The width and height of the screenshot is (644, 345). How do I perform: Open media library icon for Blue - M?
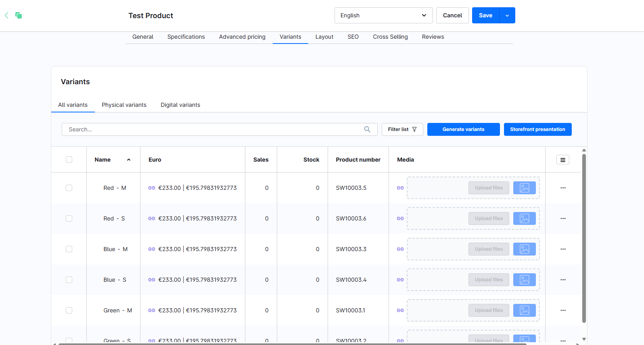(x=525, y=249)
